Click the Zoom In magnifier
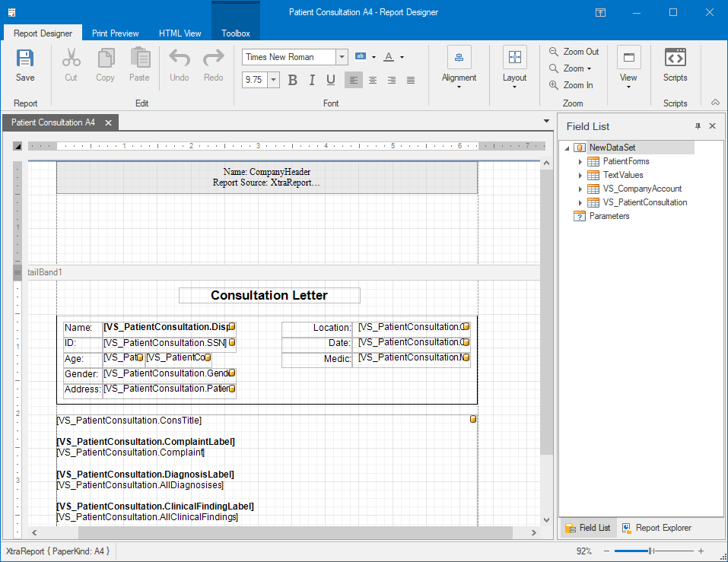728x562 pixels. 554,85
